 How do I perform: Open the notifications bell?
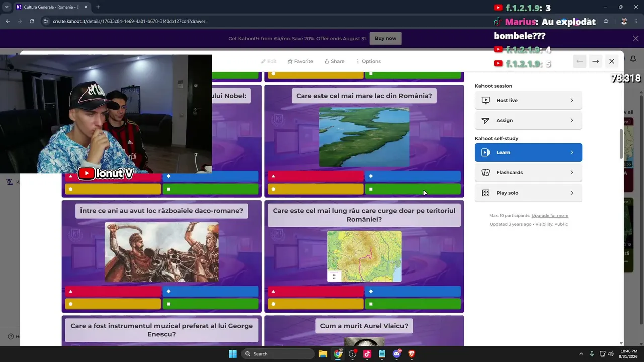(x=633, y=59)
